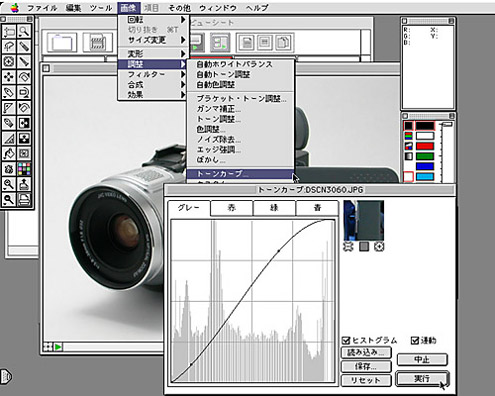Viewport: 495px width, 396px height.
Task: Click the layout icon with green arrow
Action: click(x=220, y=43)
